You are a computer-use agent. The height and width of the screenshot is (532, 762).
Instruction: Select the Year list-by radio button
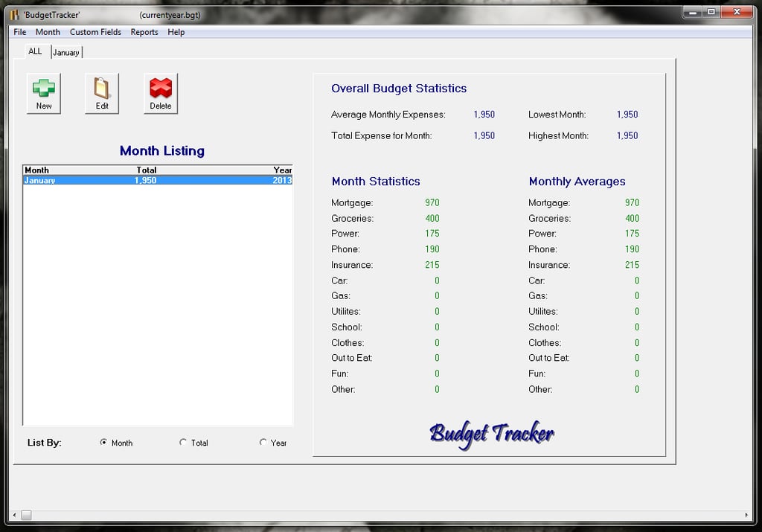[x=263, y=442]
